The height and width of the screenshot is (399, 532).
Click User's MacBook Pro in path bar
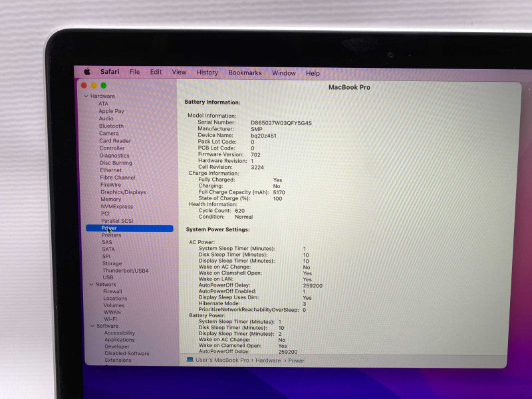pos(222,360)
